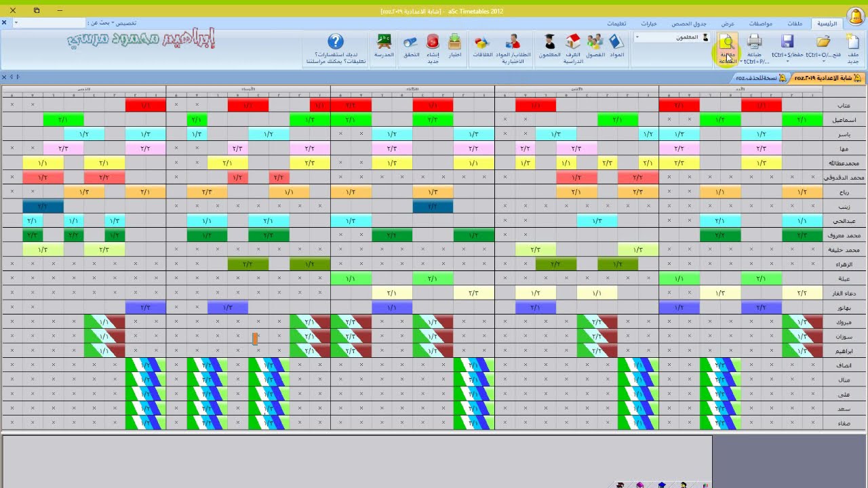Select teacher row عبلة

click(844, 279)
